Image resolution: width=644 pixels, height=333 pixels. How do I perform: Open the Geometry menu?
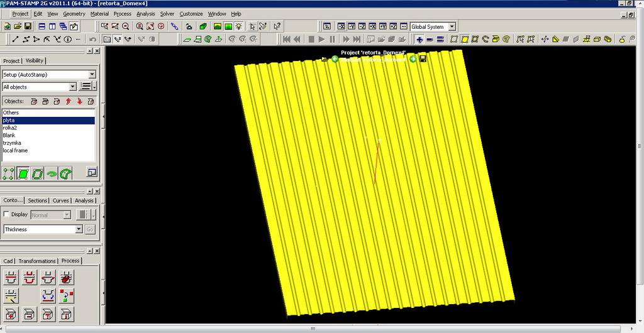pyautogui.click(x=74, y=14)
